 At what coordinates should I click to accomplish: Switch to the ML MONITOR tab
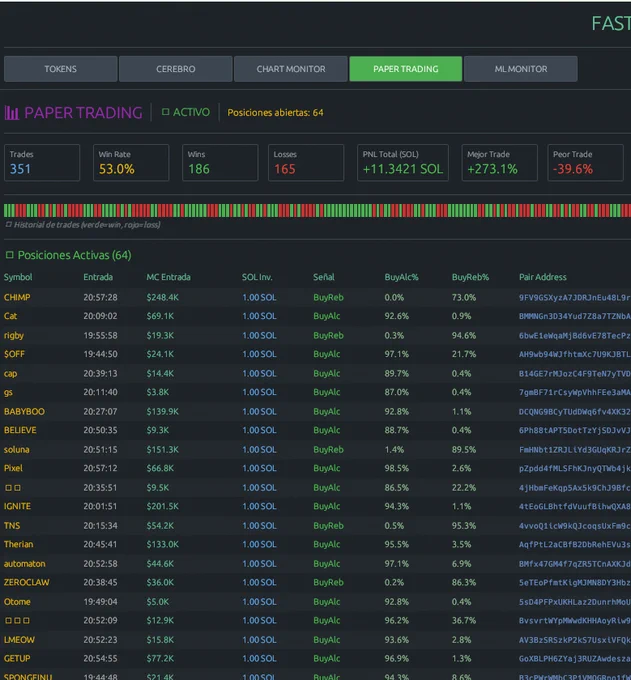point(521,69)
